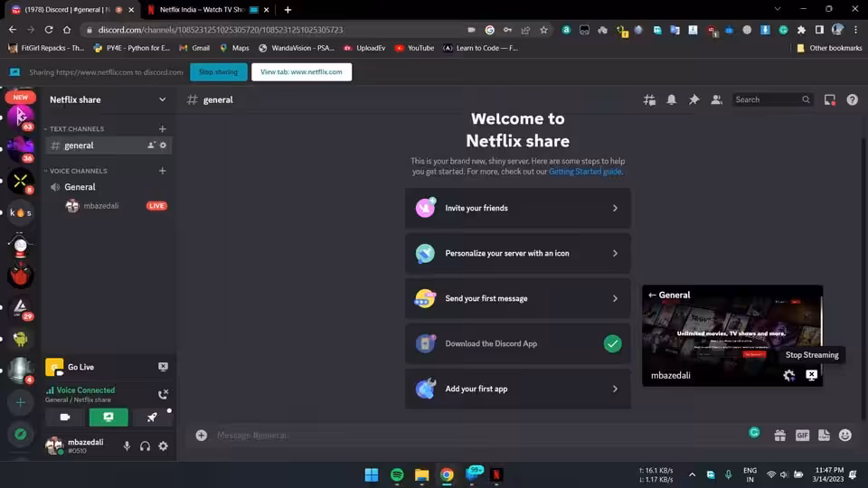Image resolution: width=868 pixels, height=488 pixels.
Task: Open the GIF picker
Action: coord(802,436)
